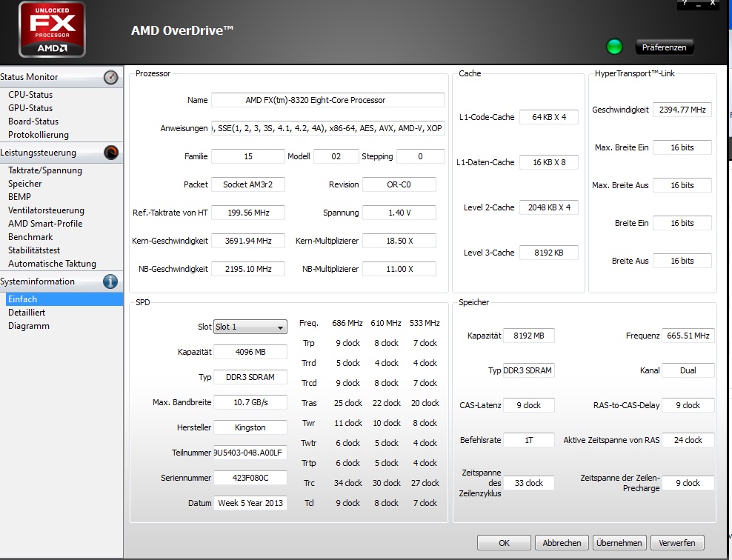Expand the Leistungssteuerung section header
Screen dimensions: 732x560
pos(61,153)
